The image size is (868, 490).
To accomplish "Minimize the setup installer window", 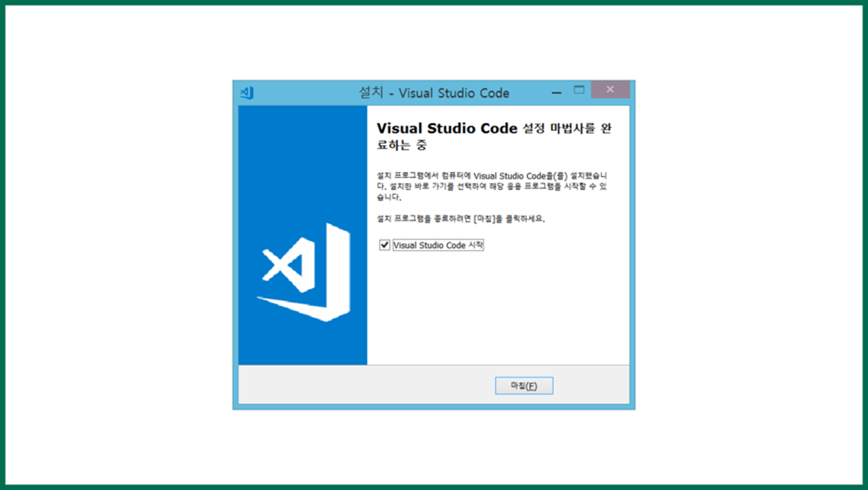I will point(557,92).
